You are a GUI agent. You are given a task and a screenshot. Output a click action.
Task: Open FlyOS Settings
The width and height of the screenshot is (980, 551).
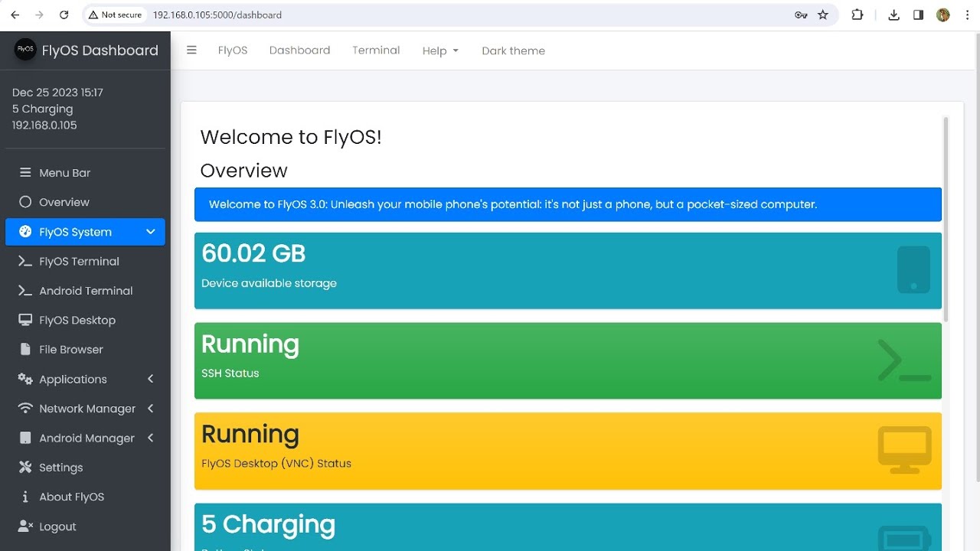60,467
